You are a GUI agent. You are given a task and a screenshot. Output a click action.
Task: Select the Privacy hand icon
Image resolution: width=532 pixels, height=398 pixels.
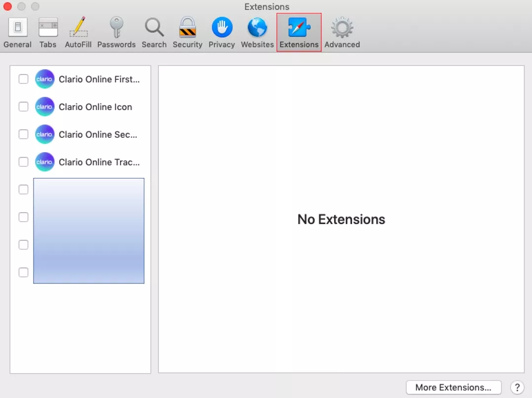(x=222, y=33)
